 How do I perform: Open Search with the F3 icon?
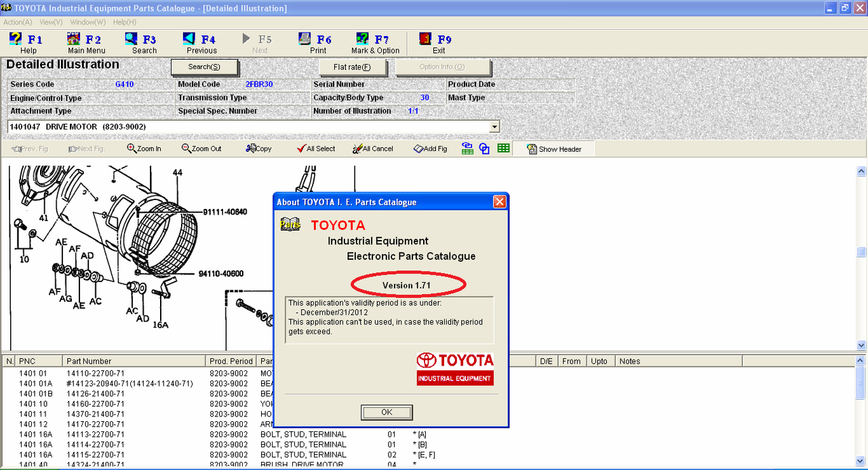coord(132,39)
